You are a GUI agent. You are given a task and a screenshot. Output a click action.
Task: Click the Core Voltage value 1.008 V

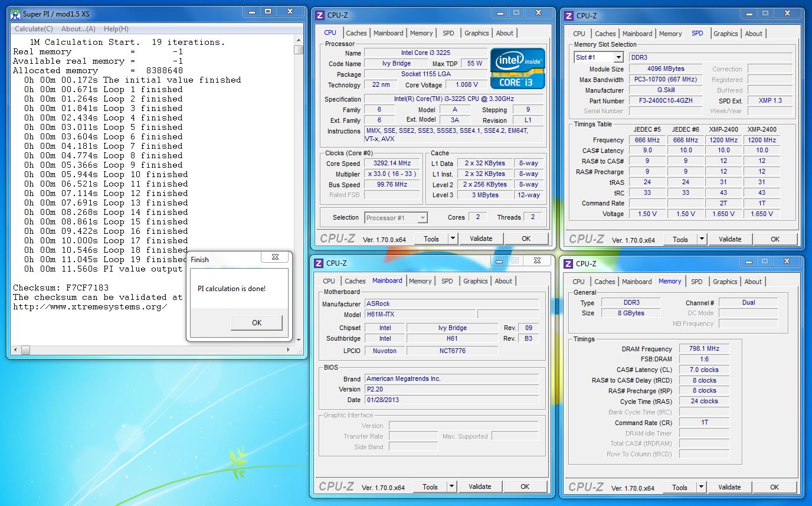(467, 85)
